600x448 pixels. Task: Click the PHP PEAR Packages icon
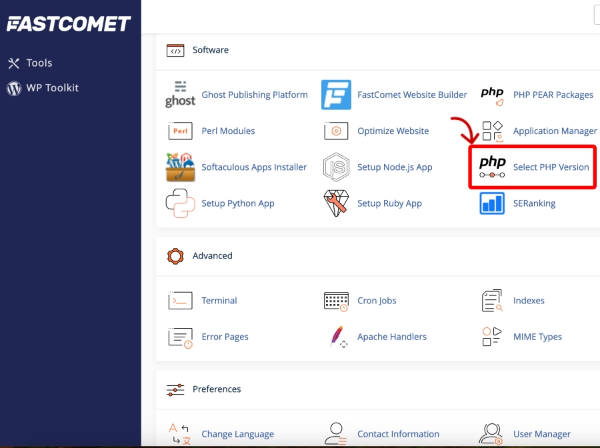pos(492,96)
